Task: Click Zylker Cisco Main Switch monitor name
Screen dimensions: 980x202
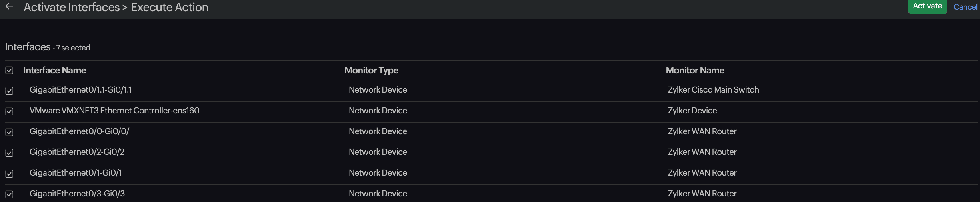Action: click(x=713, y=90)
